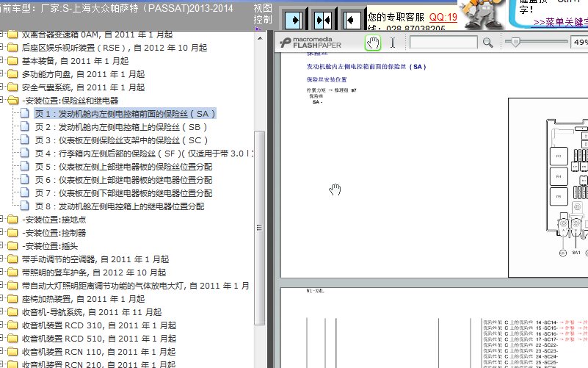Open page 2 fuse SB document
This screenshot has height=368, width=588.
121,127
